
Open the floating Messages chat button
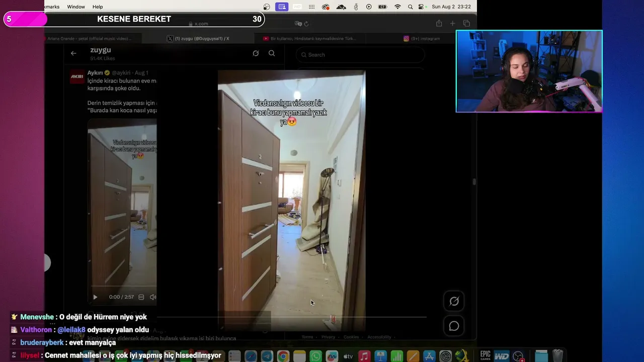tap(454, 326)
